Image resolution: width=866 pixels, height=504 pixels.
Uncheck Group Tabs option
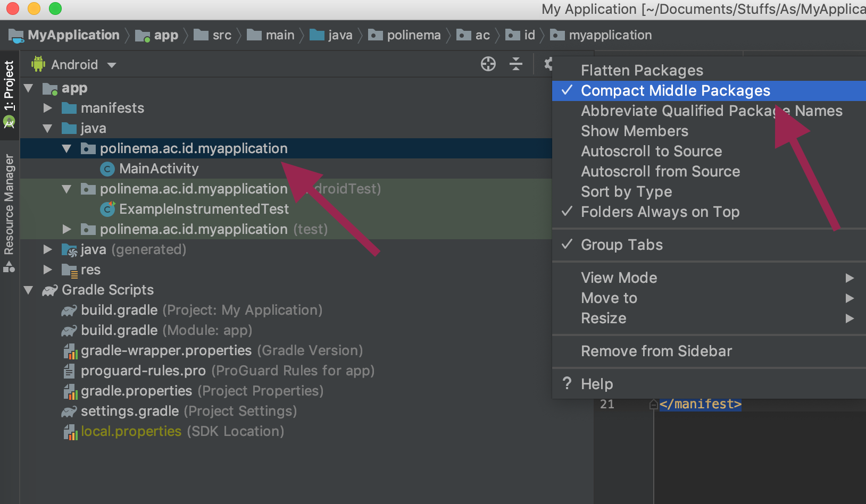[709, 245]
